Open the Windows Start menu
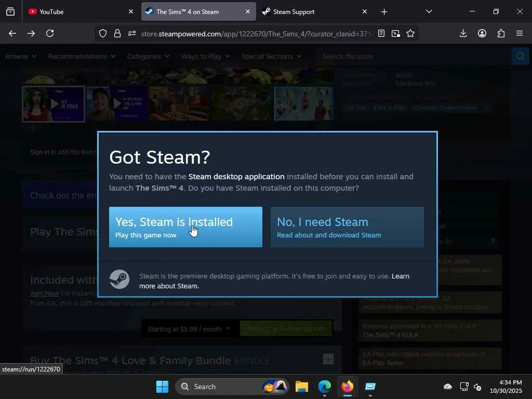 (x=162, y=387)
